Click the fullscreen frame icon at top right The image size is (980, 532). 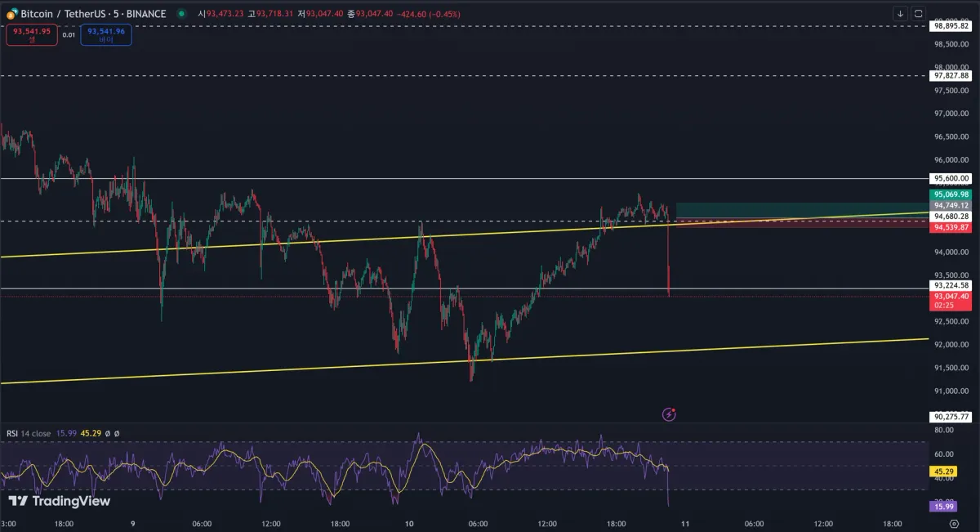[x=919, y=13]
